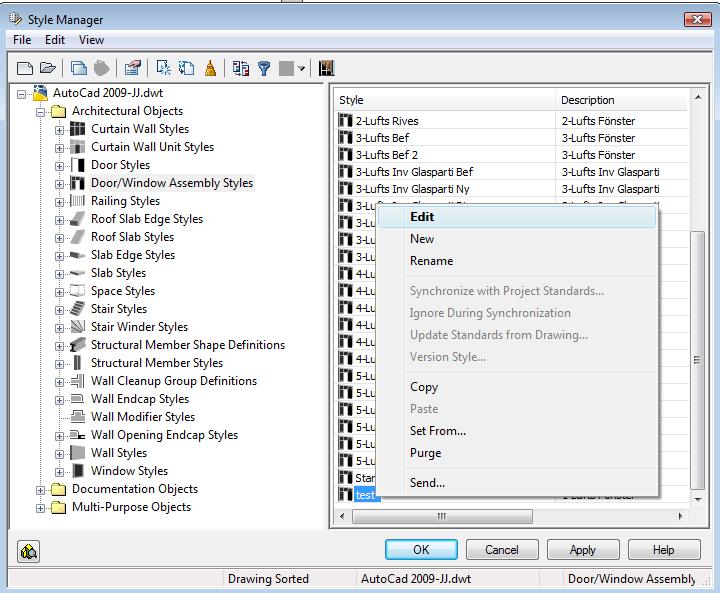The height and width of the screenshot is (593, 720).
Task: Click the Help button
Action: point(664,550)
